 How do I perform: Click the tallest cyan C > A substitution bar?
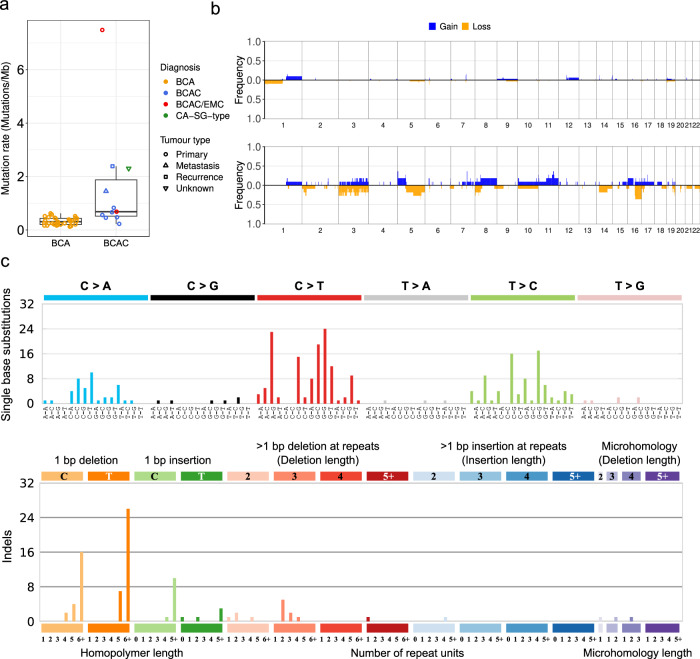tap(92, 388)
